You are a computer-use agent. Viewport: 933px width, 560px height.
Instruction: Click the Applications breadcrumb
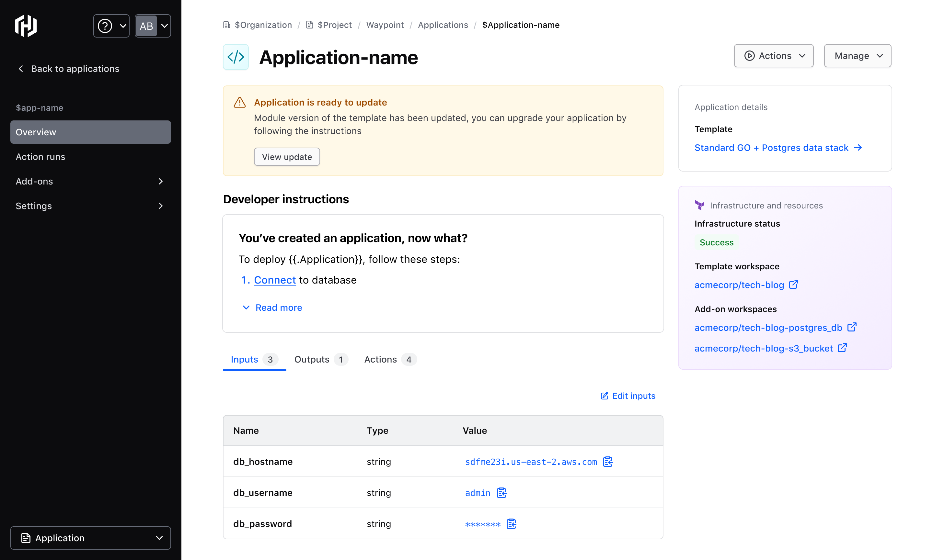[x=443, y=25]
